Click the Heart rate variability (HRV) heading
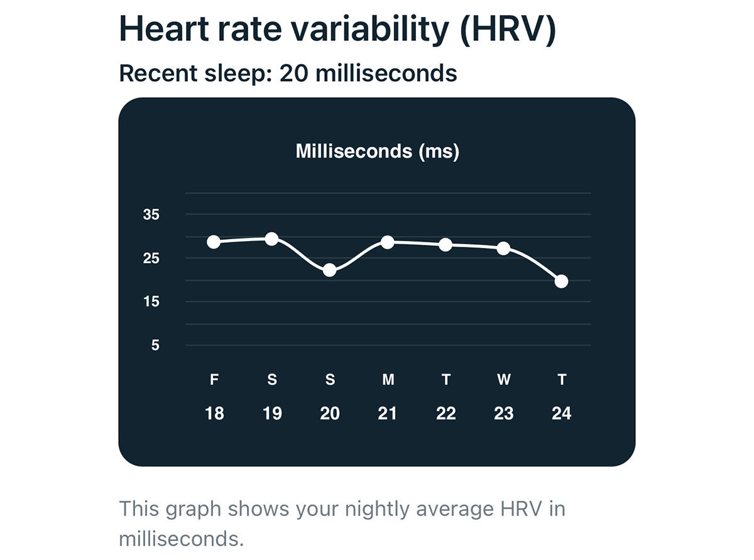 point(337,28)
